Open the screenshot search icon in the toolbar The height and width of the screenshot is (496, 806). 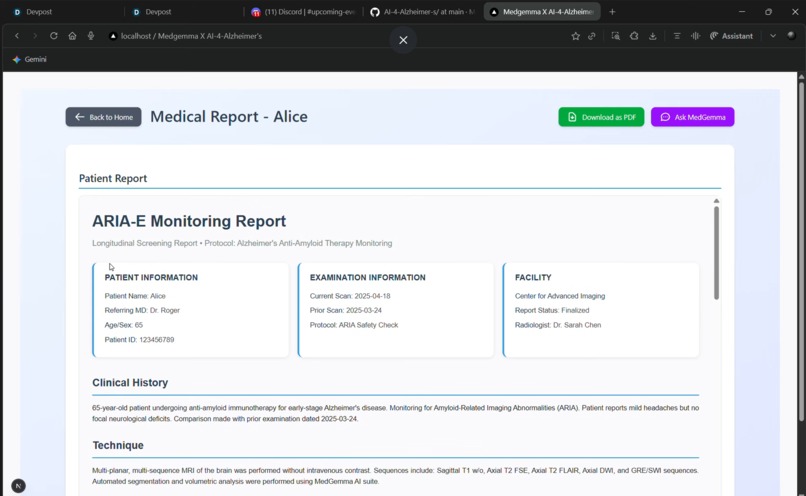point(615,36)
